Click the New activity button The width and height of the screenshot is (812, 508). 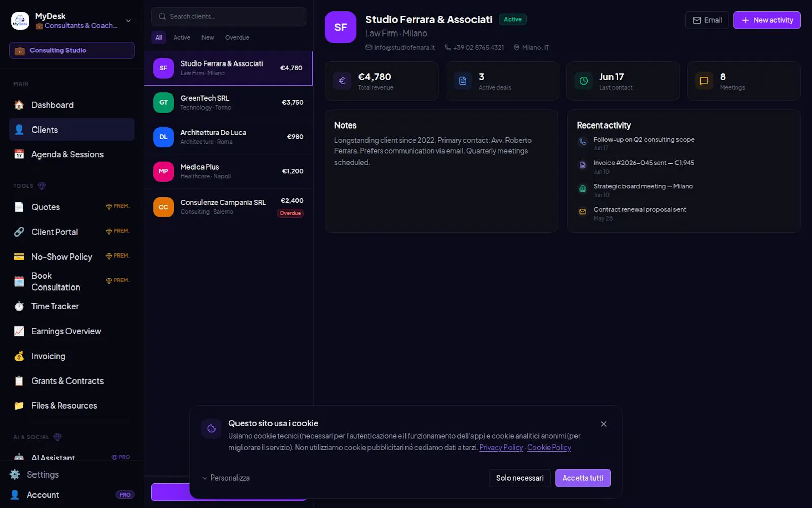767,20
